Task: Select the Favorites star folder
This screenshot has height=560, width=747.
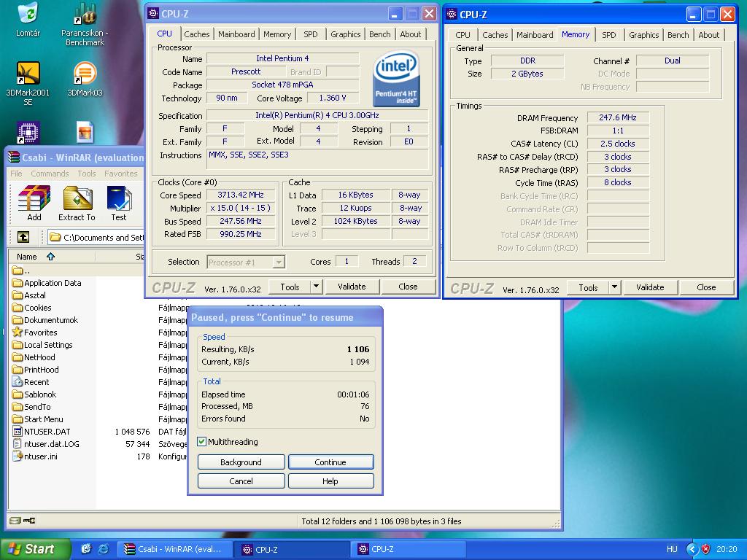Action: (34, 332)
